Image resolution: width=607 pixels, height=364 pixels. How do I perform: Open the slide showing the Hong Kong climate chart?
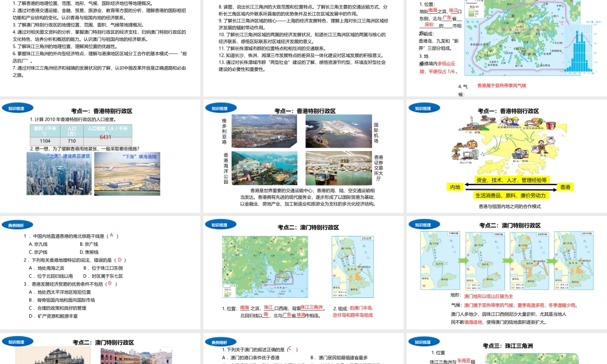(507, 48)
